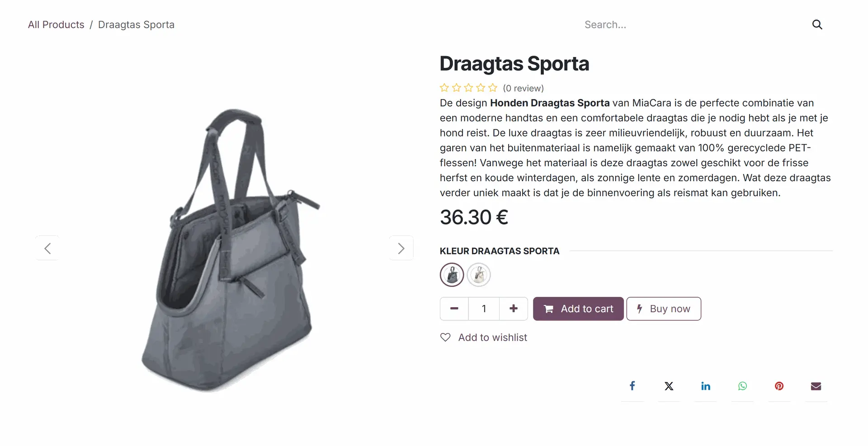Click the search magnifier icon
This screenshot has width=868, height=446.
(x=817, y=24)
